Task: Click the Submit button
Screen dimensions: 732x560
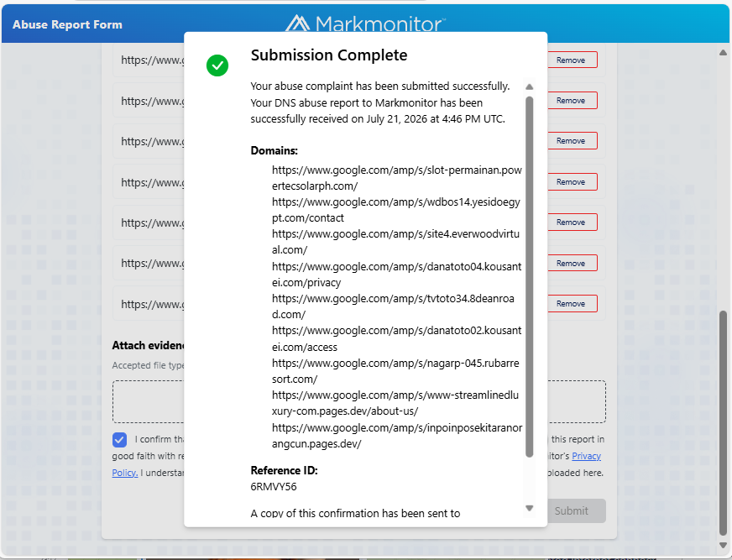Action: (x=576, y=511)
